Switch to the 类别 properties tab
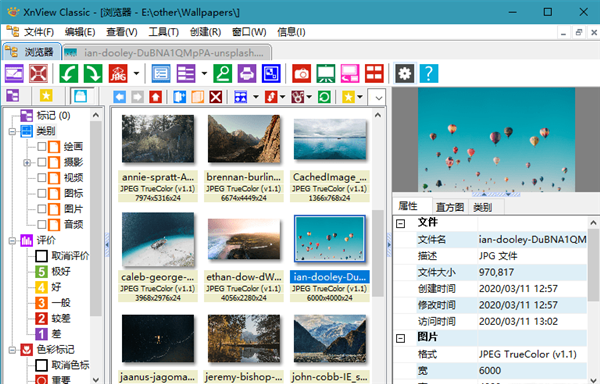Viewport: 600px width, 384px height. (483, 207)
